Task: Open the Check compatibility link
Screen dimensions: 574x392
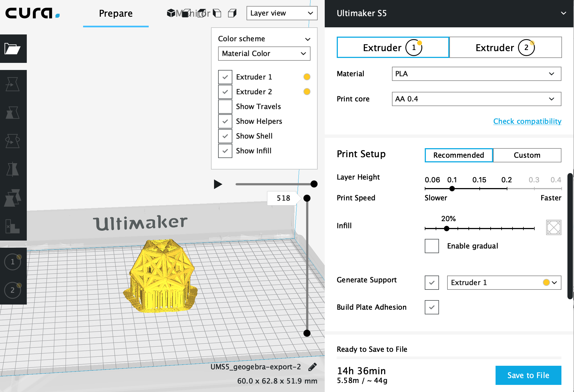Action: click(527, 121)
